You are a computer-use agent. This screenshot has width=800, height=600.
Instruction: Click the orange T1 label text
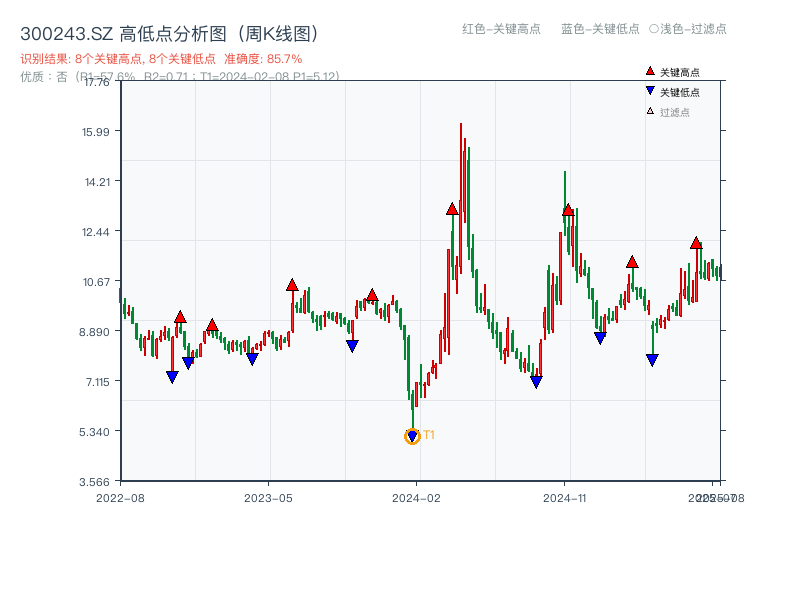[429, 435]
